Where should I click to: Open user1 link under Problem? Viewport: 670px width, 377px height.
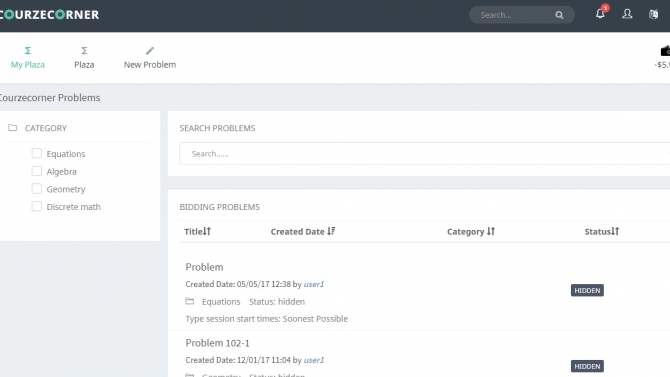click(x=314, y=284)
